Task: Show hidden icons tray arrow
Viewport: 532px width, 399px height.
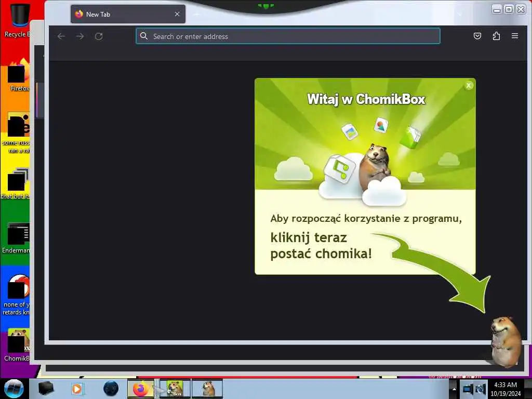Action: tap(454, 389)
